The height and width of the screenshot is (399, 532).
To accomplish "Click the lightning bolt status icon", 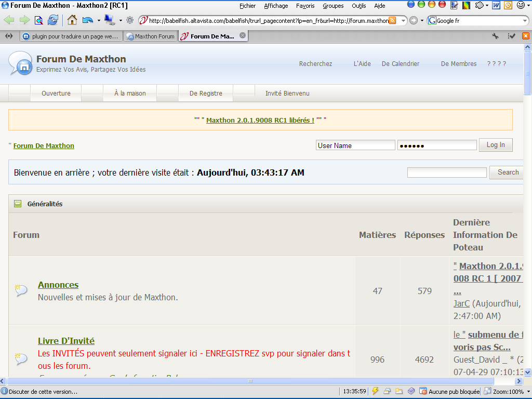I will pyautogui.click(x=375, y=391).
